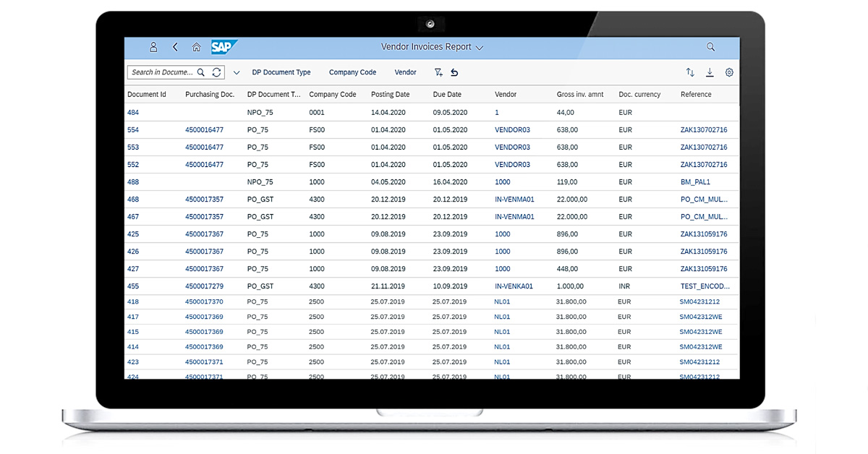Refresh the search results with the refresh icon
The width and height of the screenshot is (868, 454).
point(216,72)
